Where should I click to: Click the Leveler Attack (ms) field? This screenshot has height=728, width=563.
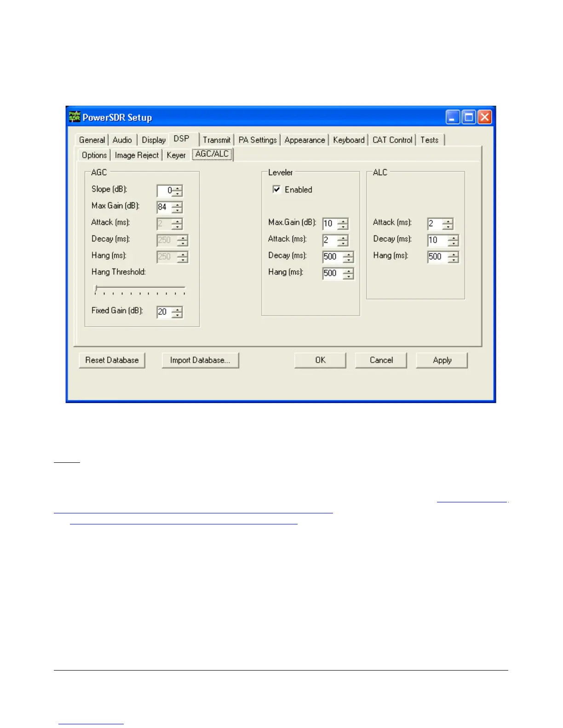click(330, 240)
